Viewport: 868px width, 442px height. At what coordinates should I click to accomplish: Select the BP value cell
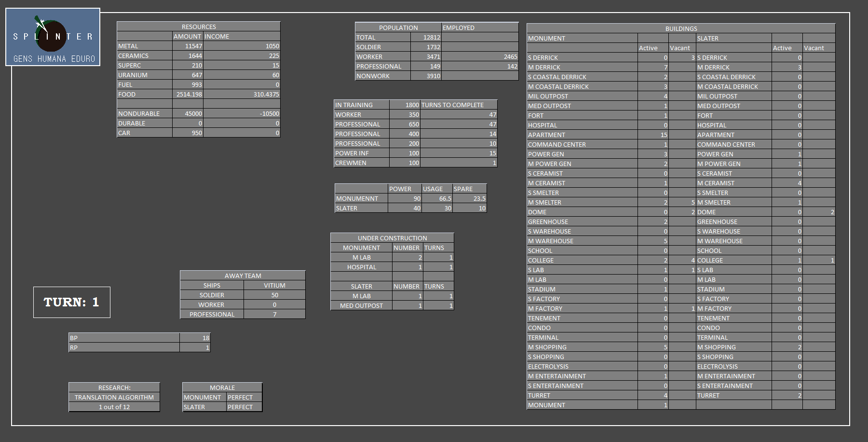pyautogui.click(x=195, y=338)
